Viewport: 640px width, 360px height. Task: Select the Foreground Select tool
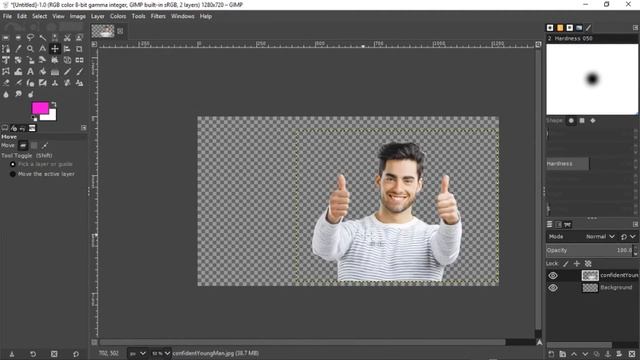click(x=79, y=38)
